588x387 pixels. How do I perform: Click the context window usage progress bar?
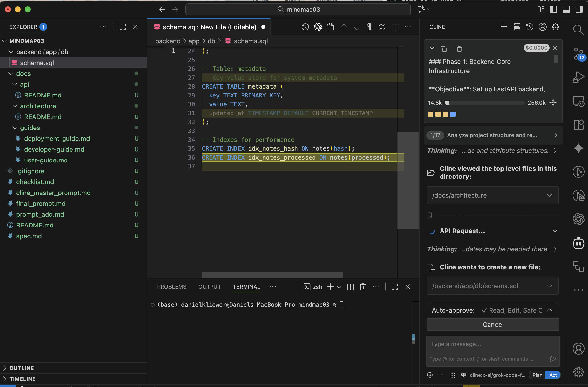point(485,103)
